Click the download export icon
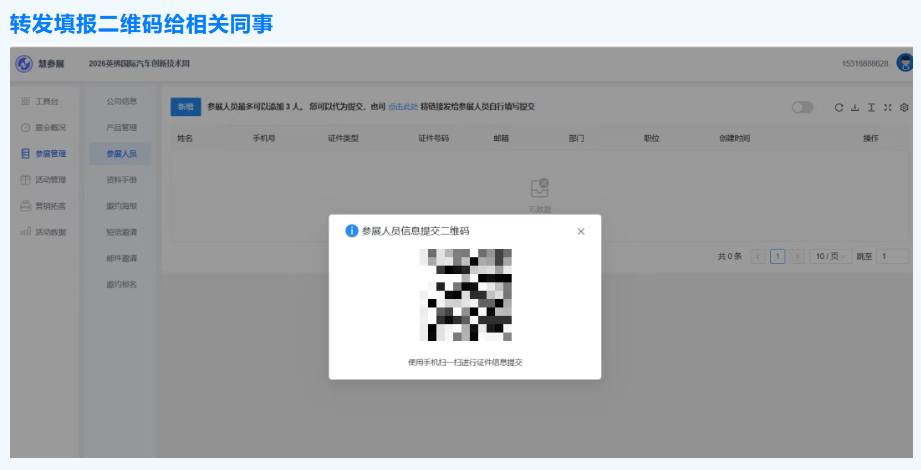 point(855,108)
